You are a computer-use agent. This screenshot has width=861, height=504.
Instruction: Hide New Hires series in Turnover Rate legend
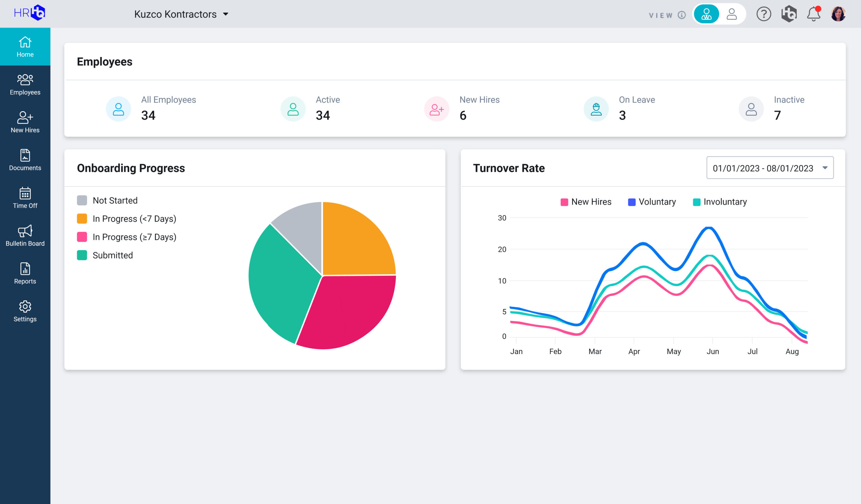pyautogui.click(x=586, y=201)
